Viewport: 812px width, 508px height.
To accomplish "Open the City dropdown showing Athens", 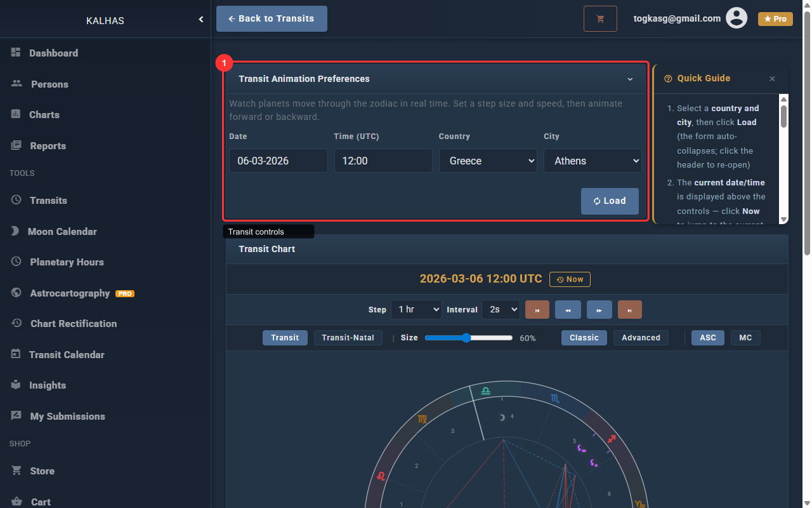I will point(593,161).
